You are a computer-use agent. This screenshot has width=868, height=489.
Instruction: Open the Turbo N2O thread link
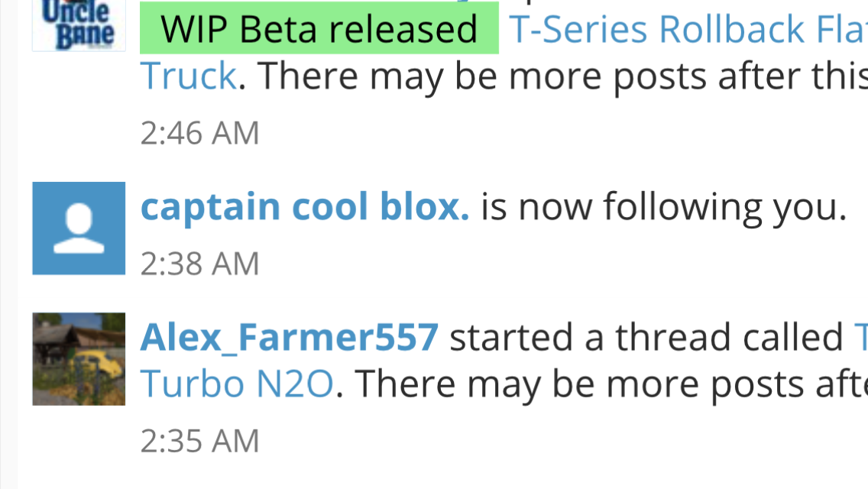(x=237, y=384)
